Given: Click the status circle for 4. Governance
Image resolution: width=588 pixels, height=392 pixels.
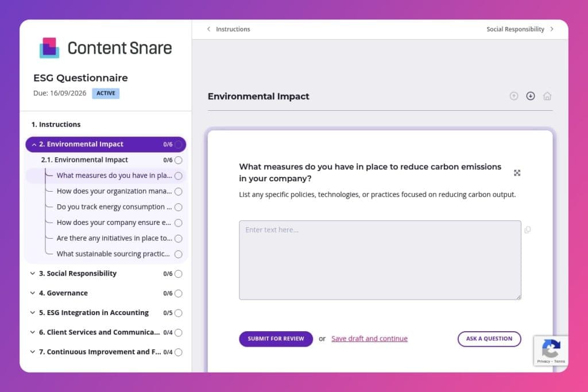Looking at the screenshot, I should pos(179,293).
